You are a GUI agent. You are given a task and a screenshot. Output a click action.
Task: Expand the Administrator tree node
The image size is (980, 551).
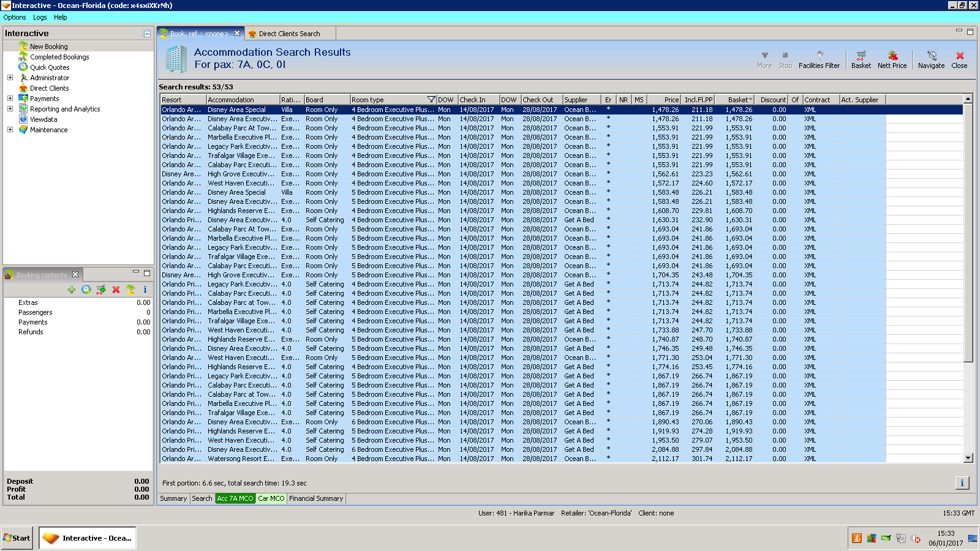[10, 78]
